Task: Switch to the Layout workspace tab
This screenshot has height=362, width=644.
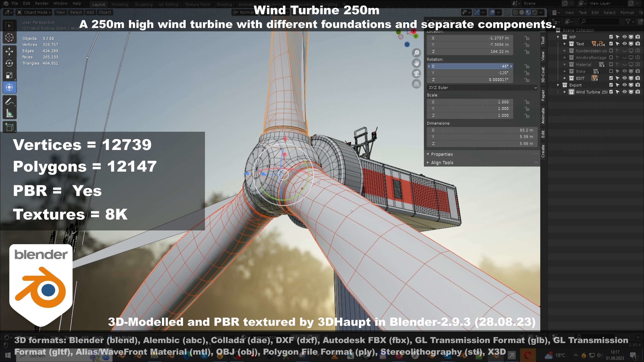Action: (x=98, y=4)
